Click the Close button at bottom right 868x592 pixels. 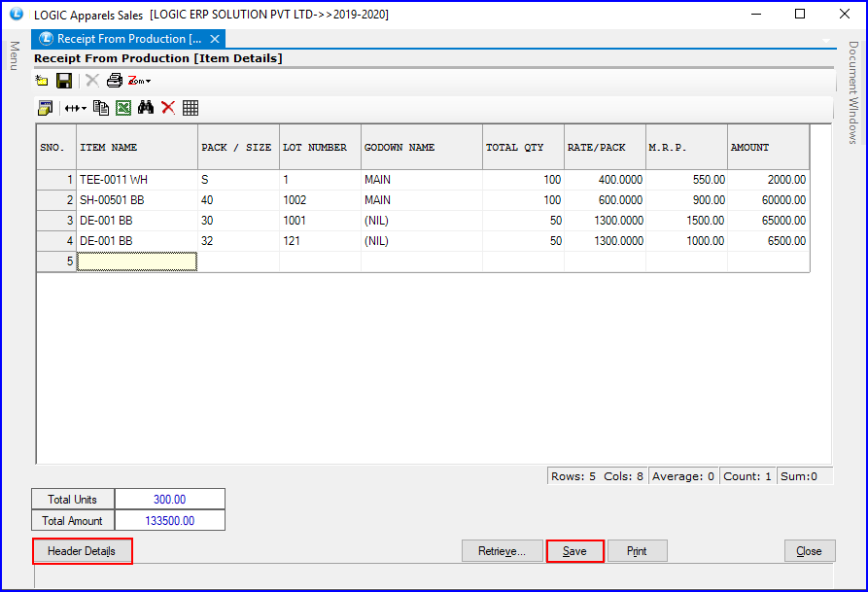point(810,551)
